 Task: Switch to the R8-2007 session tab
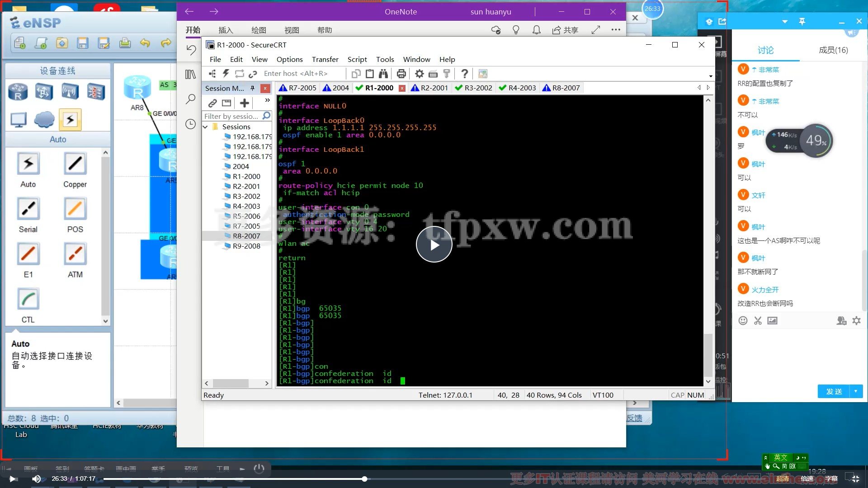[561, 88]
